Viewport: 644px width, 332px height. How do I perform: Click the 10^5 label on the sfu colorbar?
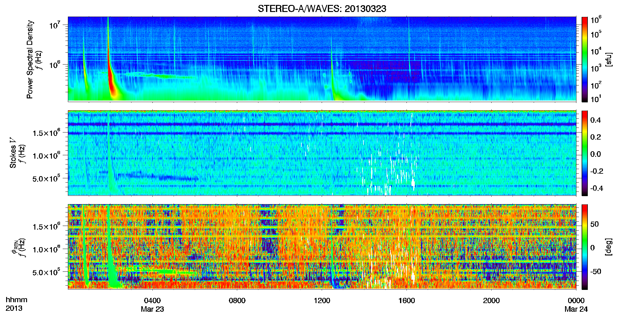(596, 34)
